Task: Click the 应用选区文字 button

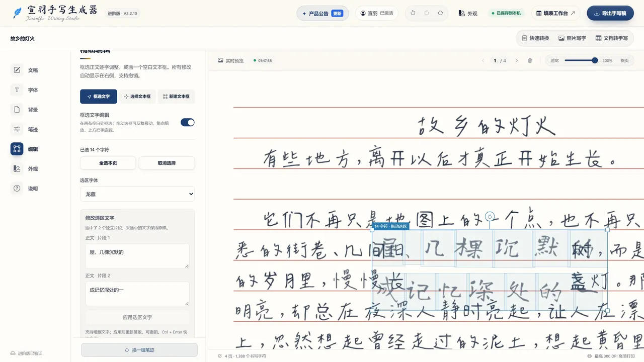Action: click(x=137, y=317)
